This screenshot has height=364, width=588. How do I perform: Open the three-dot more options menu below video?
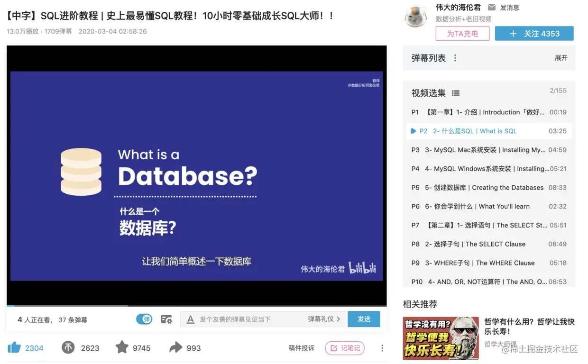pos(382,348)
